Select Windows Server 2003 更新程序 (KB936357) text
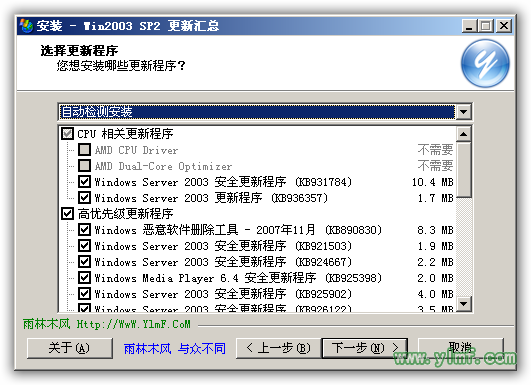The image size is (531, 385). point(211,198)
